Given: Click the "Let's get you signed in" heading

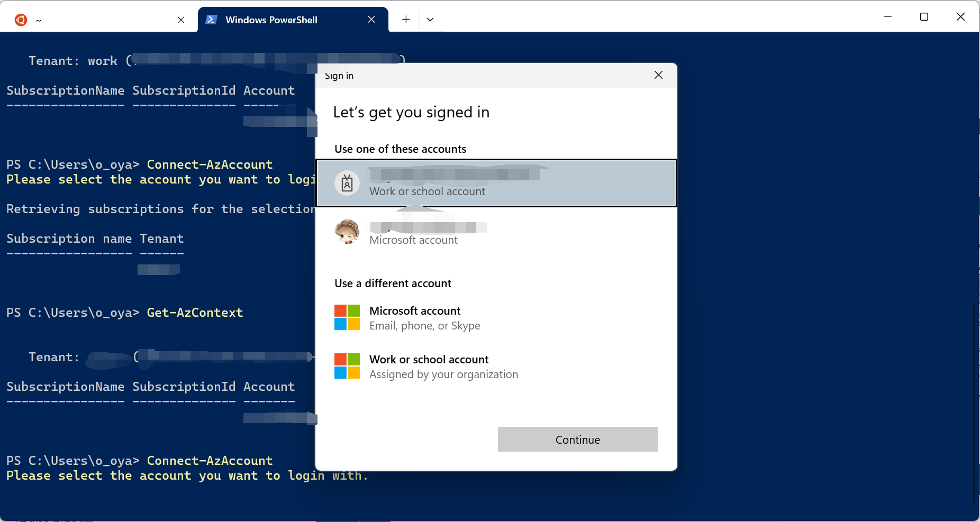Looking at the screenshot, I should point(411,112).
